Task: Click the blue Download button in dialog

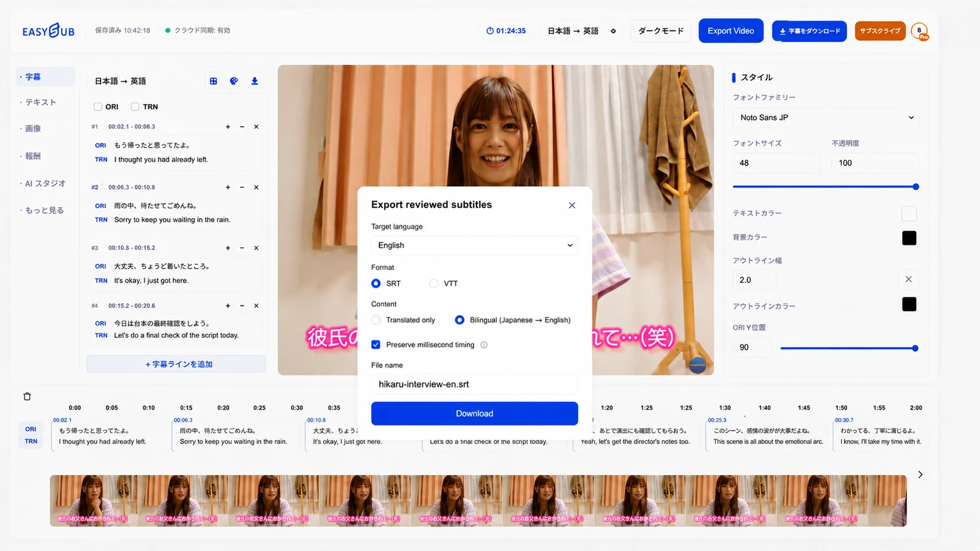Action: pyautogui.click(x=474, y=413)
